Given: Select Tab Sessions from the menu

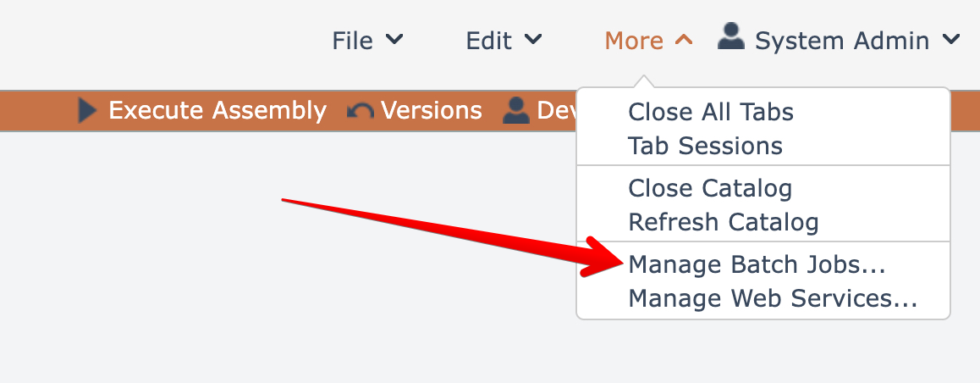Looking at the screenshot, I should [705, 146].
